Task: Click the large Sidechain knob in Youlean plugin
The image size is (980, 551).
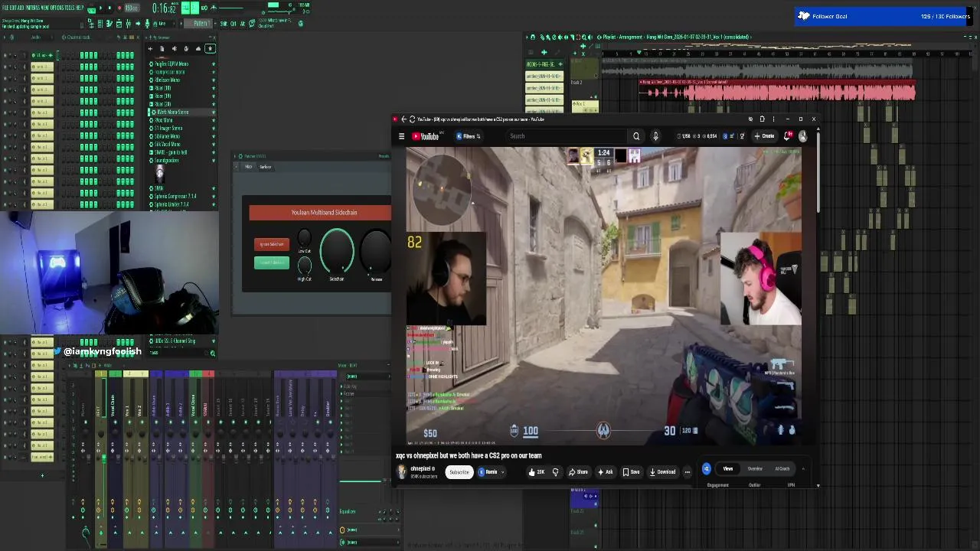Action: pyautogui.click(x=337, y=251)
